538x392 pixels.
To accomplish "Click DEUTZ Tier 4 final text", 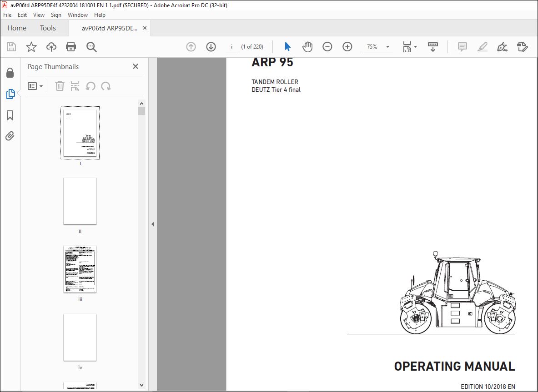I will pos(276,90).
